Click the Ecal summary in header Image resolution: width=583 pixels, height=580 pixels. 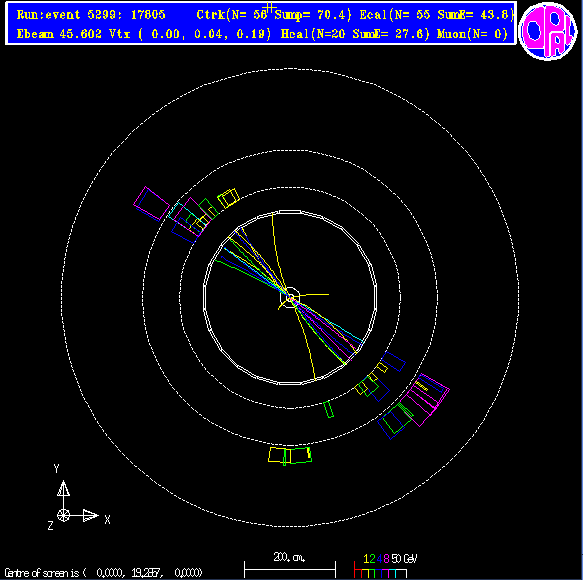click(x=437, y=14)
